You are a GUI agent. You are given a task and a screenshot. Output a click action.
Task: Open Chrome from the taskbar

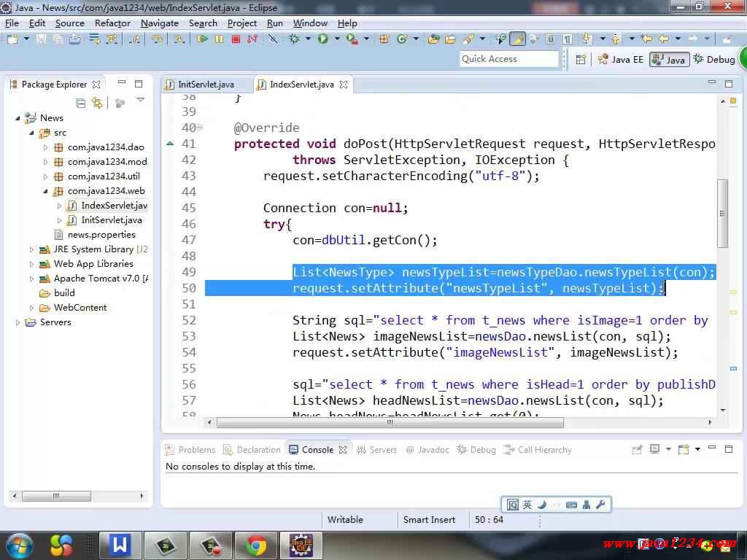[x=256, y=545]
